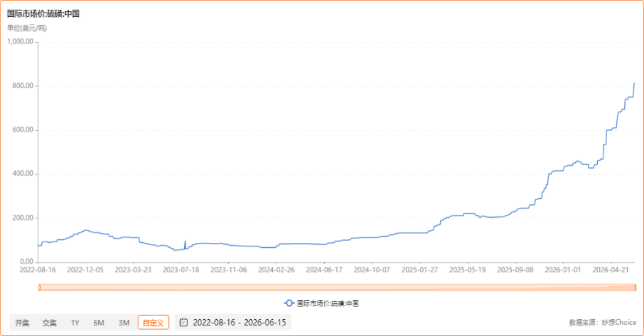Choose the 自定义 custom range option
Image resolution: width=644 pixels, height=336 pixels.
click(153, 323)
